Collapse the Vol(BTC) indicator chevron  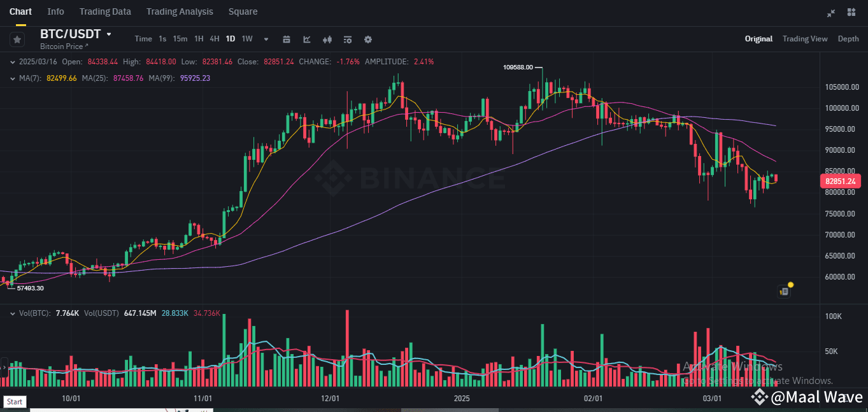coord(13,313)
